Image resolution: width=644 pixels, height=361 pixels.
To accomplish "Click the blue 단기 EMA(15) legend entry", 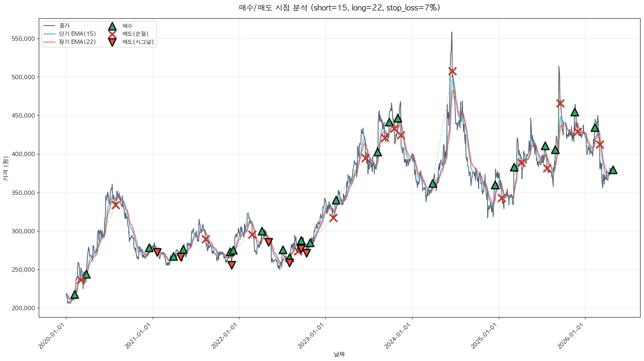I will (x=77, y=34).
